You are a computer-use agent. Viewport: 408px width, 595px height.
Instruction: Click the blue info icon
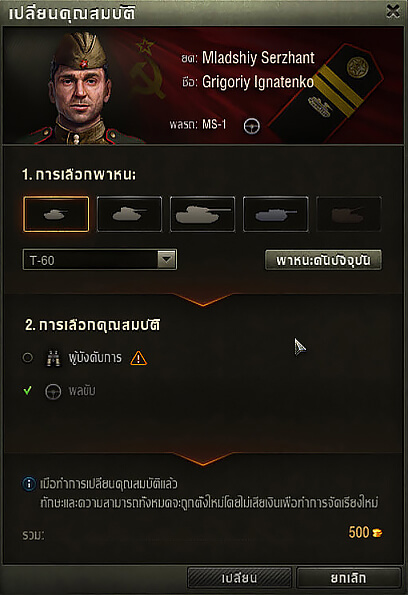tap(29, 484)
